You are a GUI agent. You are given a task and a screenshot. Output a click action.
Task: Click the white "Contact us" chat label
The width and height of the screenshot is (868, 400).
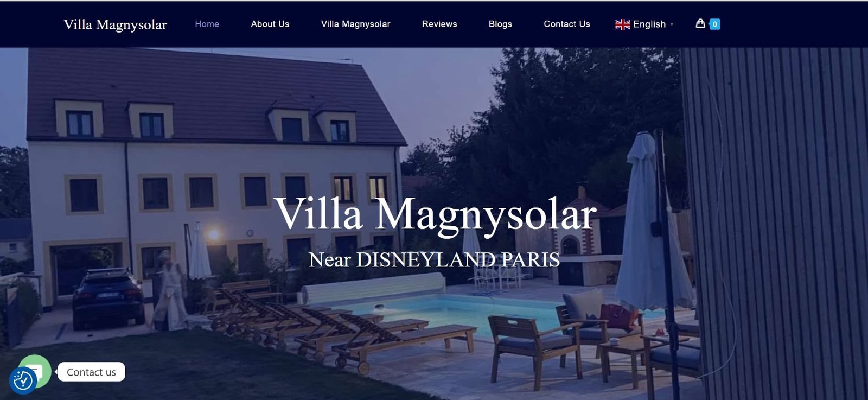[91, 372]
